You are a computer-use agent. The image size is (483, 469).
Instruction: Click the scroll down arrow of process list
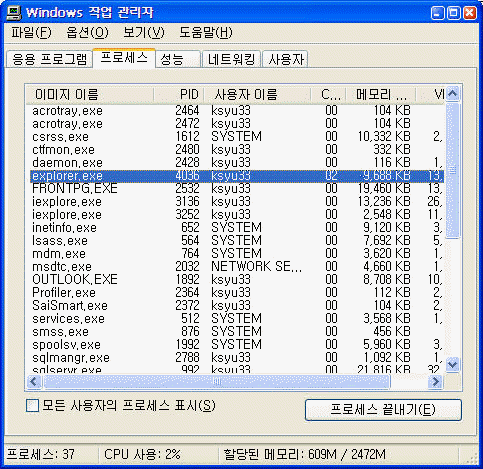(452, 364)
